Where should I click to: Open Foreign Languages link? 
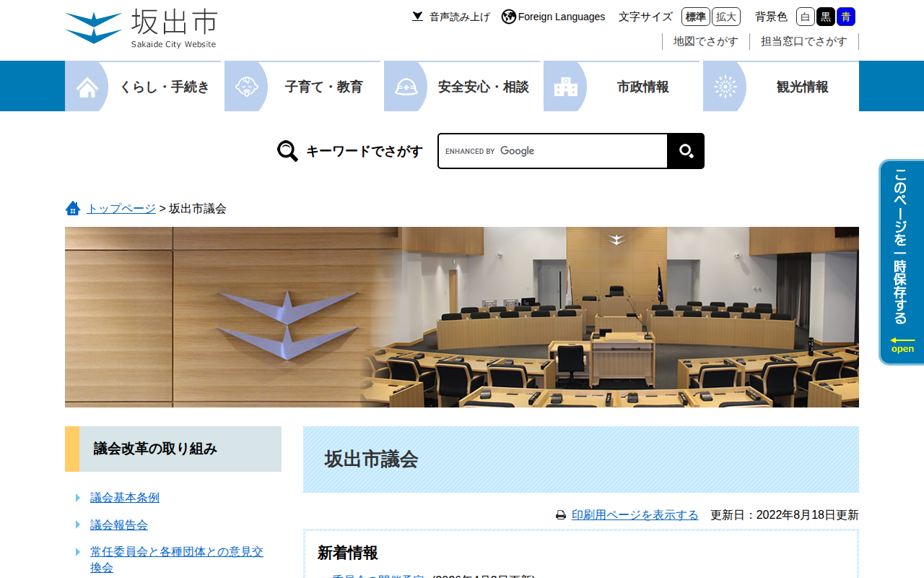tap(562, 17)
